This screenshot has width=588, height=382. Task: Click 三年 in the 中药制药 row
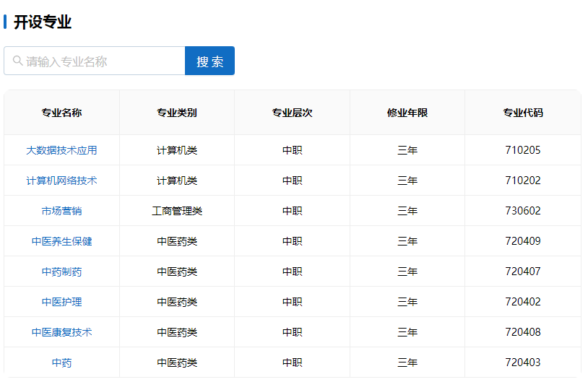pyautogui.click(x=407, y=272)
